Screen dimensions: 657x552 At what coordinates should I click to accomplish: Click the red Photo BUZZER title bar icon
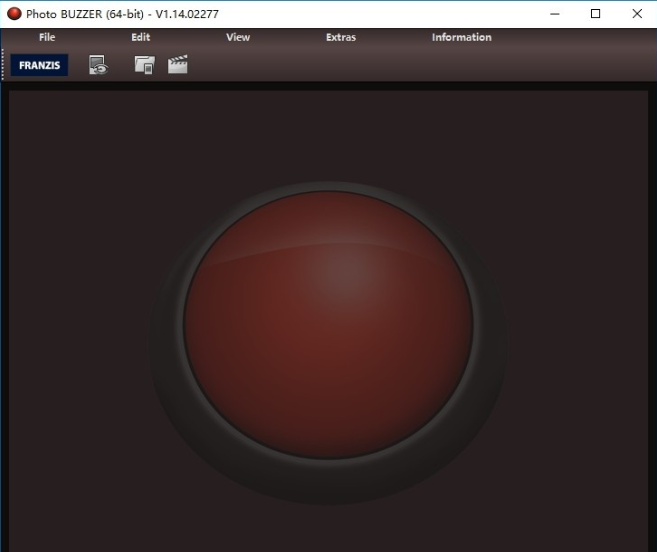[x=14, y=14]
